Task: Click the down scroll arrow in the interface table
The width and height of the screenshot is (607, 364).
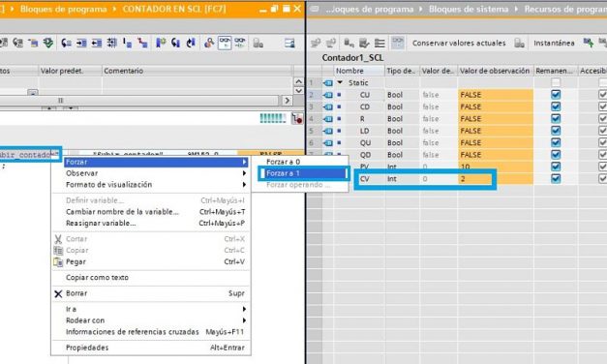Action: 298,90
